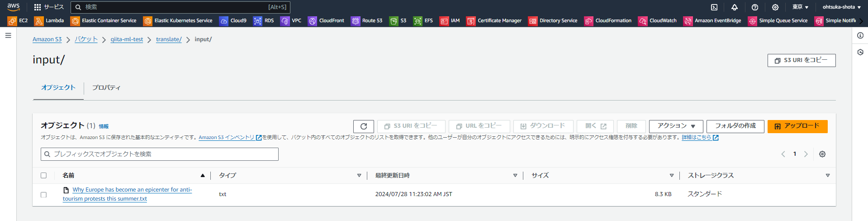Sort by 最終更新日時 column arrow
The width and height of the screenshot is (868, 221).
pos(515,175)
